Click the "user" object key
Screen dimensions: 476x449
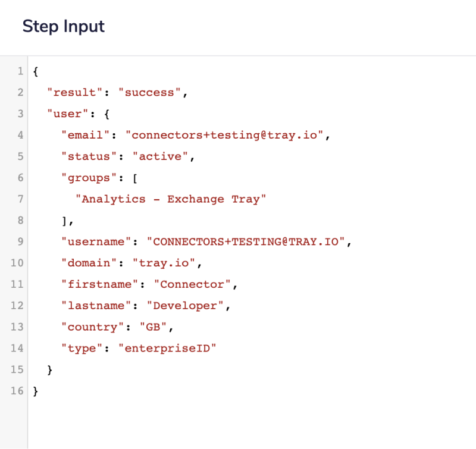click(67, 114)
